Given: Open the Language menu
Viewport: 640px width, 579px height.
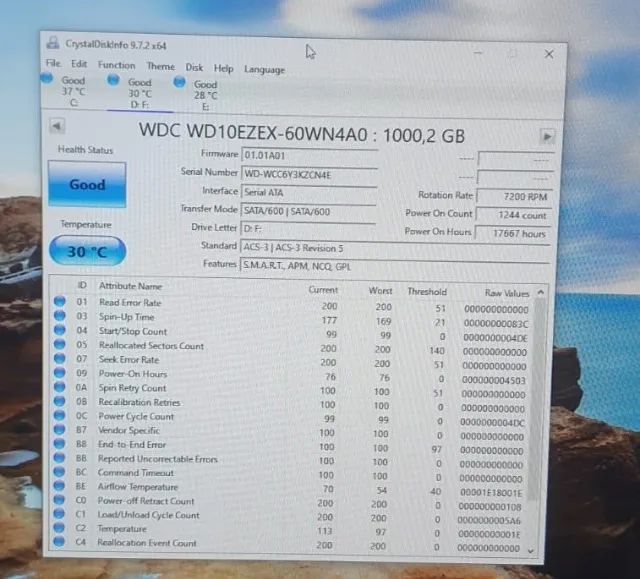Looking at the screenshot, I should [264, 70].
